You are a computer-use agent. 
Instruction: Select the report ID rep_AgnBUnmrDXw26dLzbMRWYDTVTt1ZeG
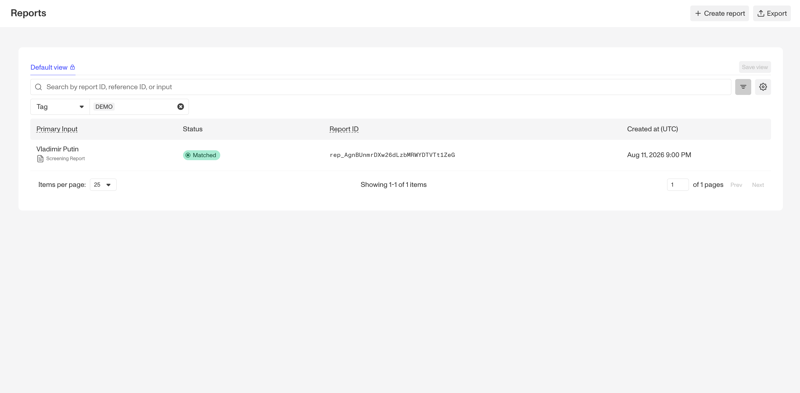tap(392, 155)
